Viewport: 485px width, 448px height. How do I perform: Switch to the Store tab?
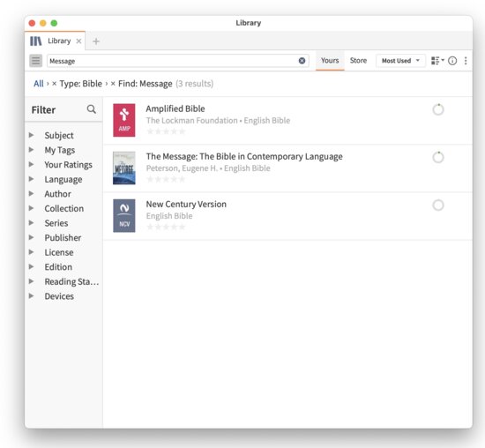tap(358, 60)
